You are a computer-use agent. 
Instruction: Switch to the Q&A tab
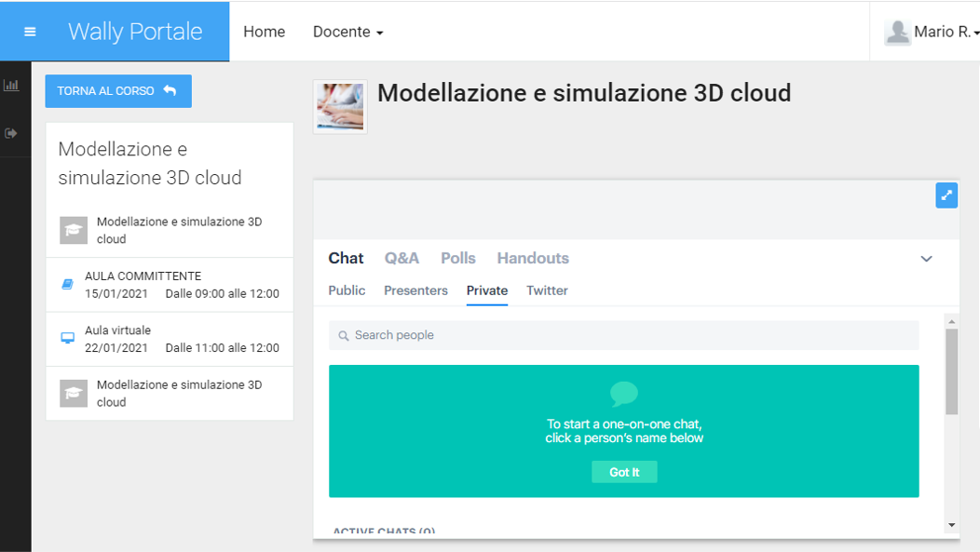tap(402, 258)
